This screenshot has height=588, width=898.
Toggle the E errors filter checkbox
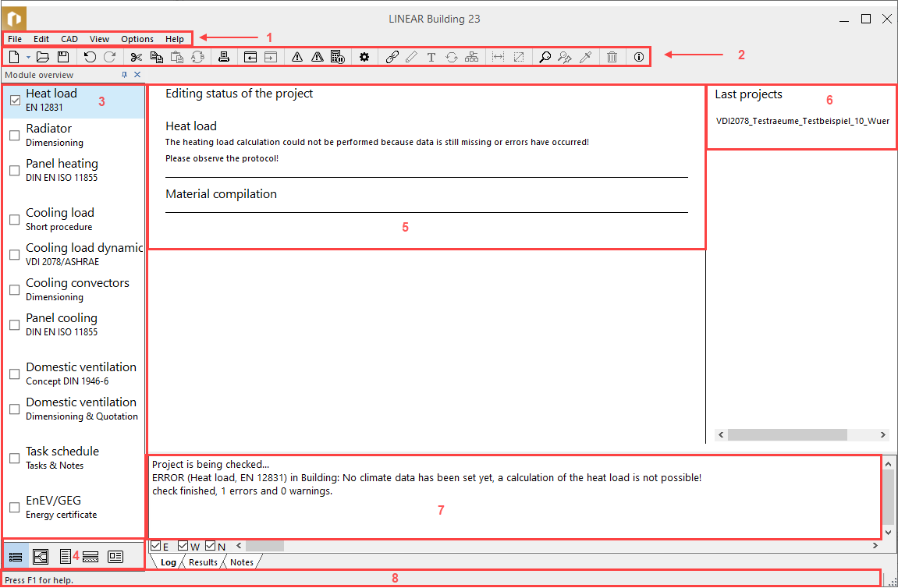[x=156, y=546]
